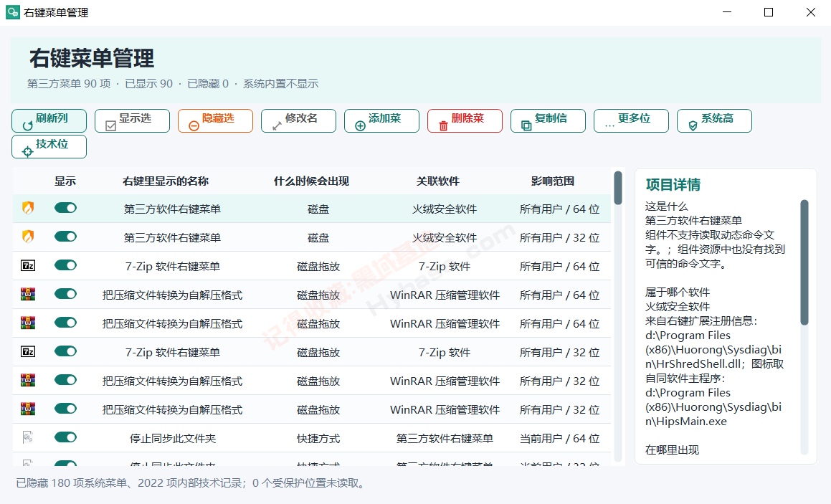Click the refresh icon on 刷新列 button
Image resolution: width=831 pixels, height=504 pixels.
(27, 125)
